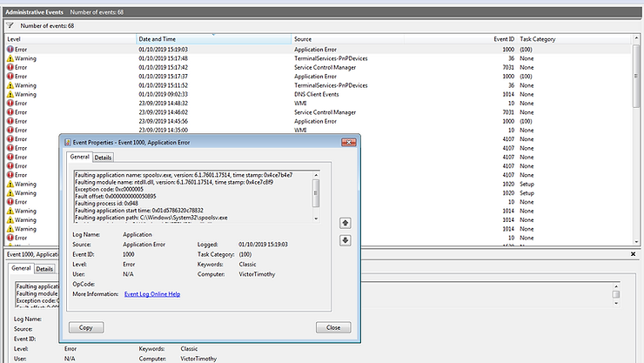
Task: Select the 01/10/2019 15:19:03 Application Error row
Action: click(x=319, y=50)
